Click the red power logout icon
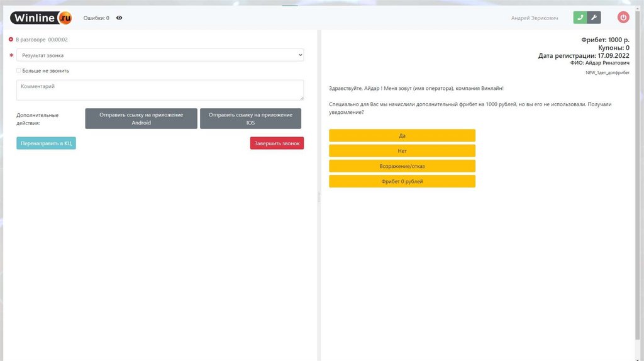This screenshot has height=361, width=644. coord(623,18)
